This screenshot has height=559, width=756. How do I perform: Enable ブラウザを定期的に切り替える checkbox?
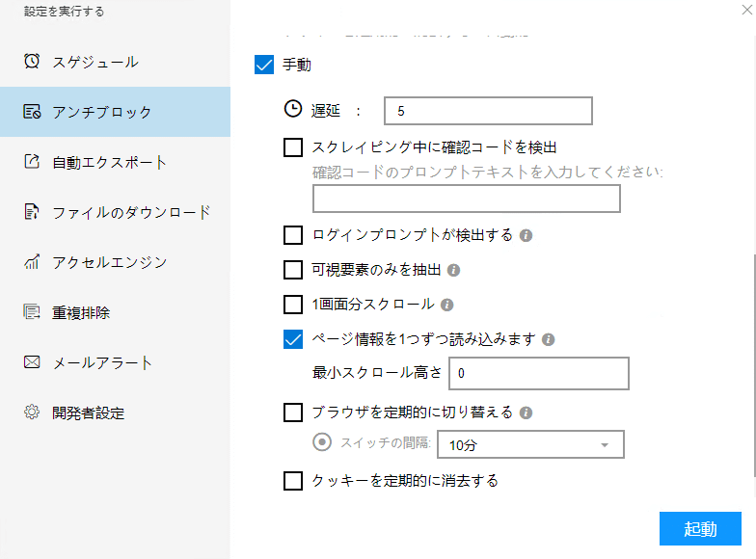(293, 413)
